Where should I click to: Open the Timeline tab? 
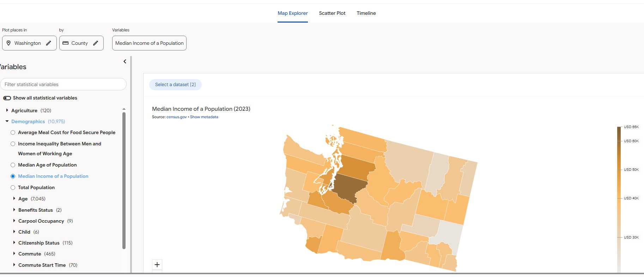(366, 13)
